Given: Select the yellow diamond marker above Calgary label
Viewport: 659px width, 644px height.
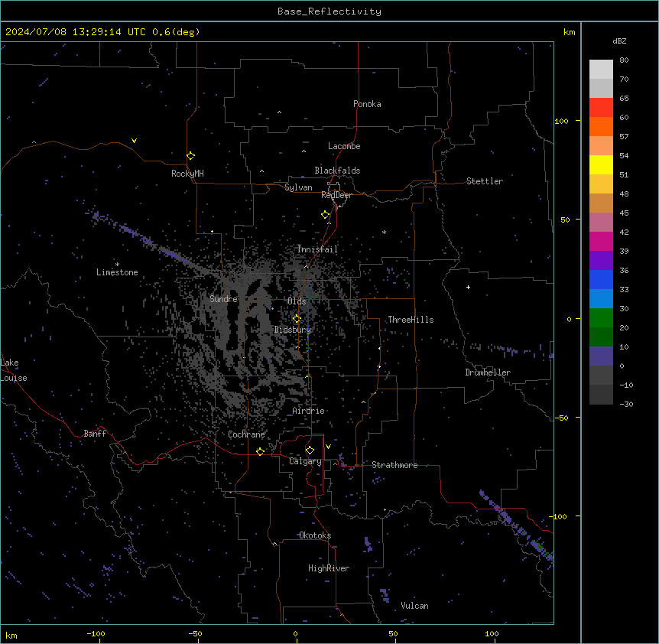Looking at the screenshot, I should click(x=310, y=450).
